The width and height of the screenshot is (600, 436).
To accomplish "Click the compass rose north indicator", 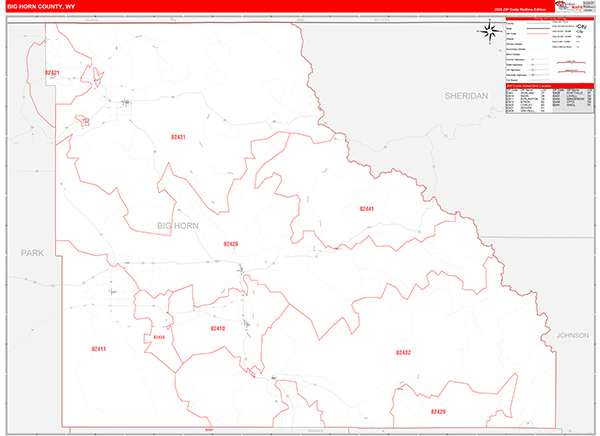I will (489, 31).
